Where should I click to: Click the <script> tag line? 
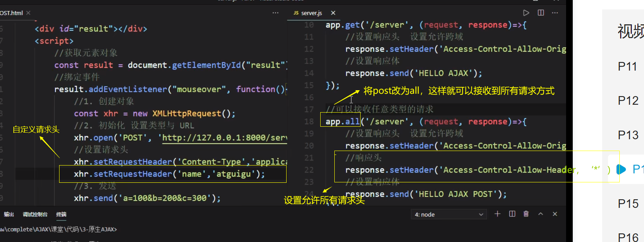(x=54, y=41)
